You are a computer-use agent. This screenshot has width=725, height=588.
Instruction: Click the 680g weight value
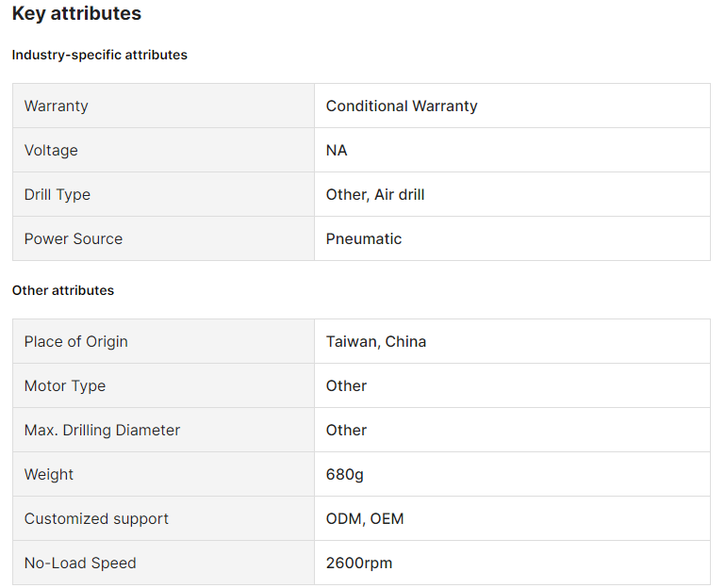tap(345, 474)
